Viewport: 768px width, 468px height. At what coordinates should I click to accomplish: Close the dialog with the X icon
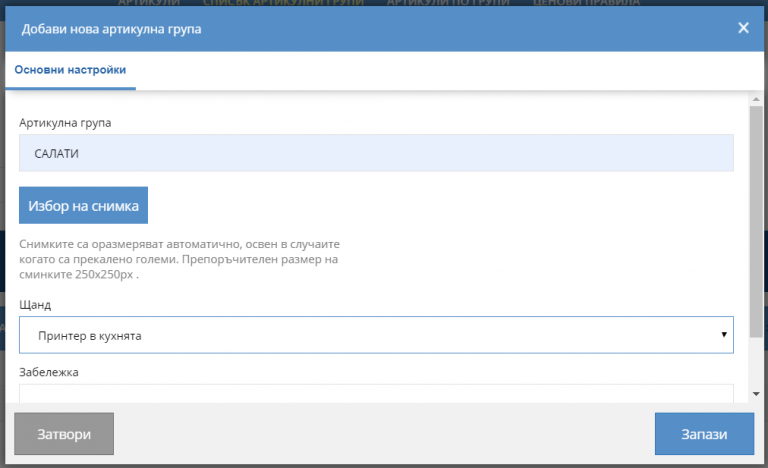coord(743,28)
